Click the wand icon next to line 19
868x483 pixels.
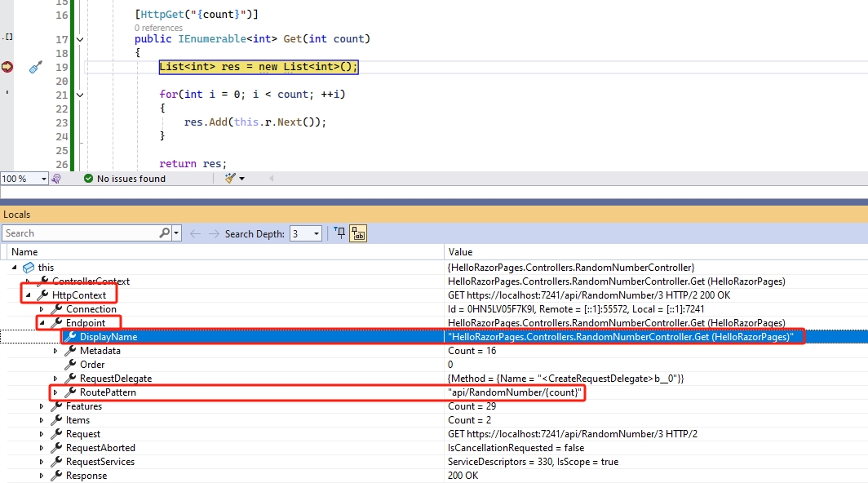[x=34, y=67]
